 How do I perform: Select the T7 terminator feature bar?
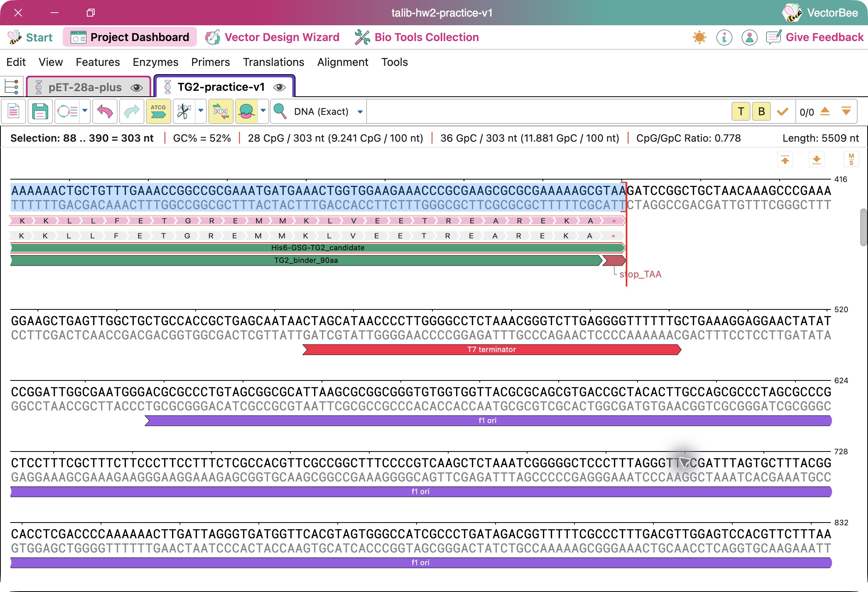(492, 350)
